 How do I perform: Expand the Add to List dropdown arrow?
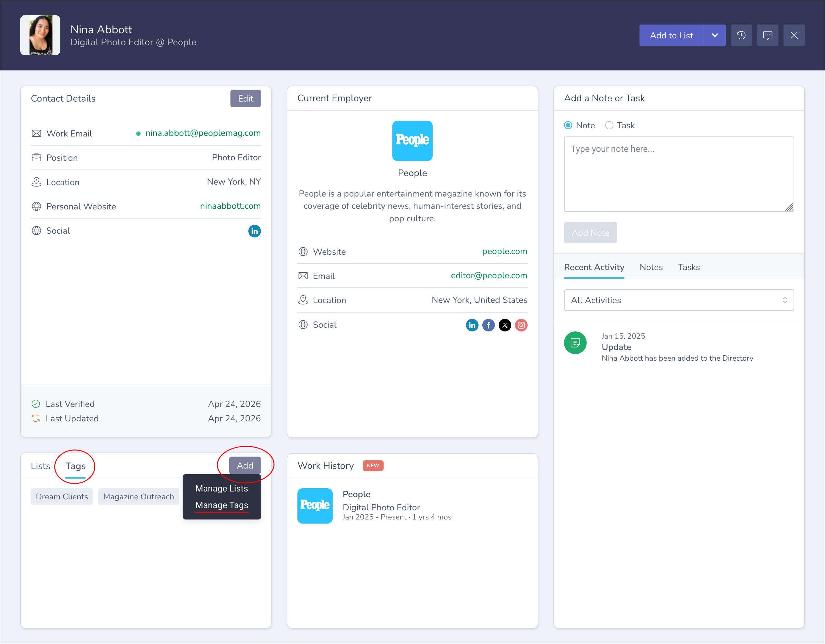click(715, 35)
